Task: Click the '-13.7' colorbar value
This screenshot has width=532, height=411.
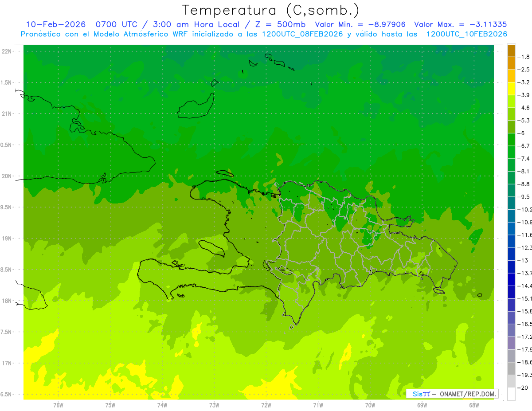Action: pyautogui.click(x=525, y=273)
